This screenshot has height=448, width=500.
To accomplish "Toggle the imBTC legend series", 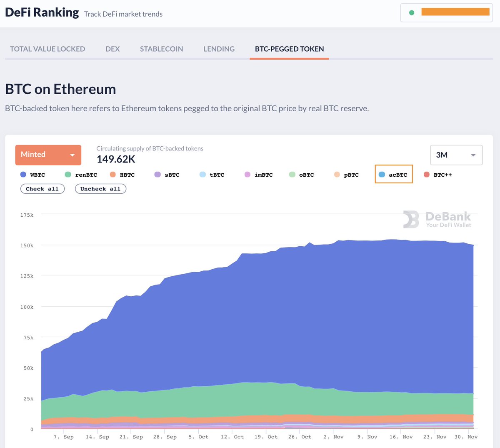I will pyautogui.click(x=259, y=175).
